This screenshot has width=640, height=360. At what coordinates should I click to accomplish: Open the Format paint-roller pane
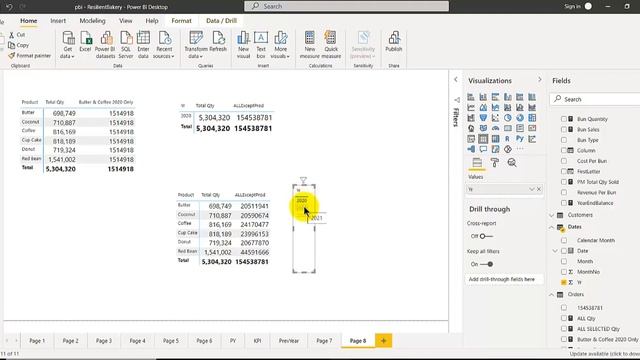494,163
